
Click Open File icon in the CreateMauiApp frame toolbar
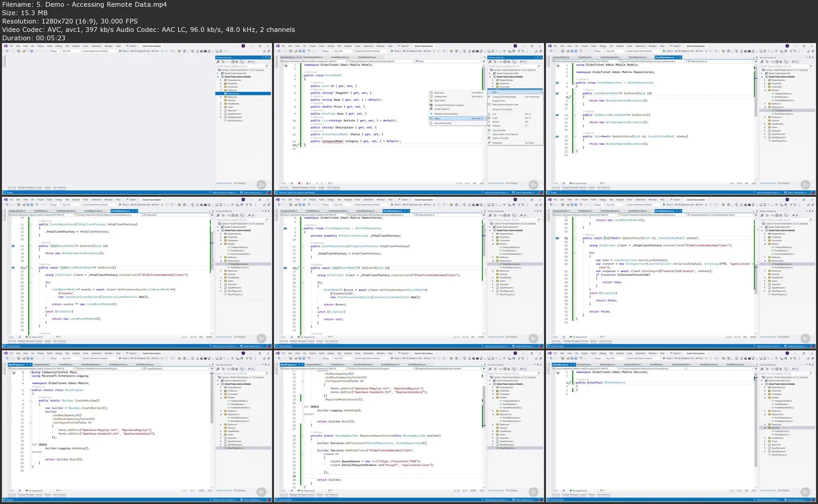(24, 358)
